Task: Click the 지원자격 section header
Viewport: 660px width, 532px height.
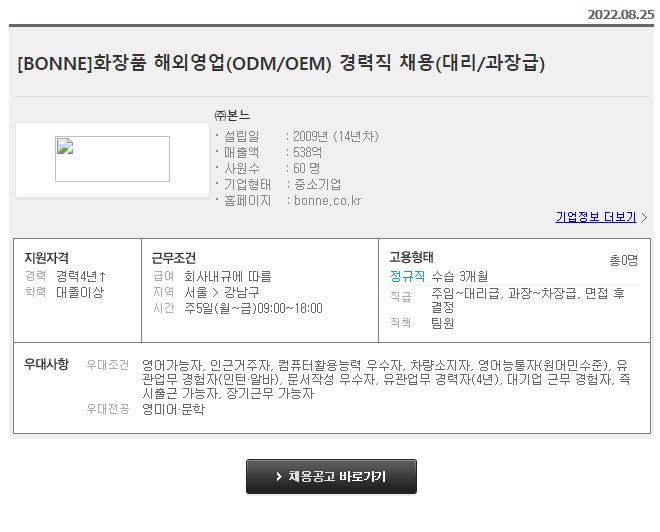Action: 46,258
